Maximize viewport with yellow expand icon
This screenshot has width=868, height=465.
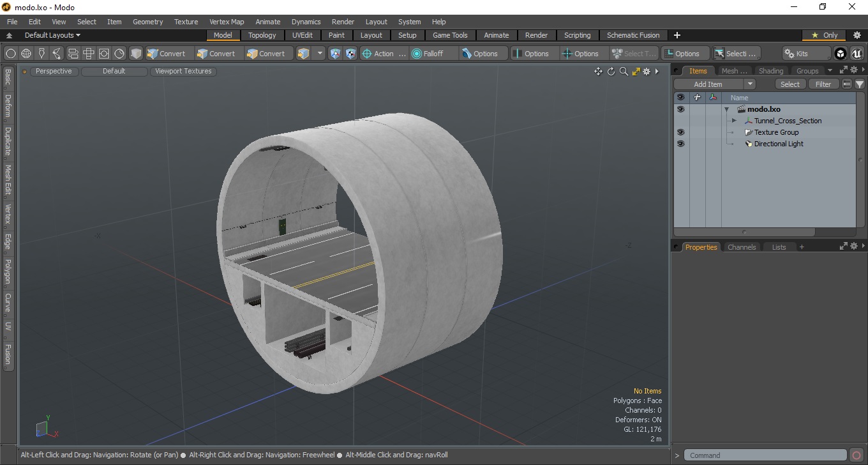pos(636,72)
